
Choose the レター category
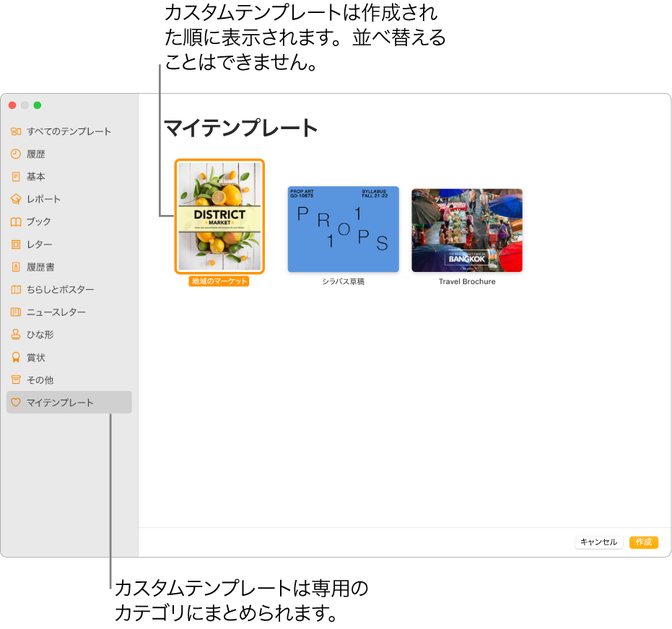[x=40, y=245]
